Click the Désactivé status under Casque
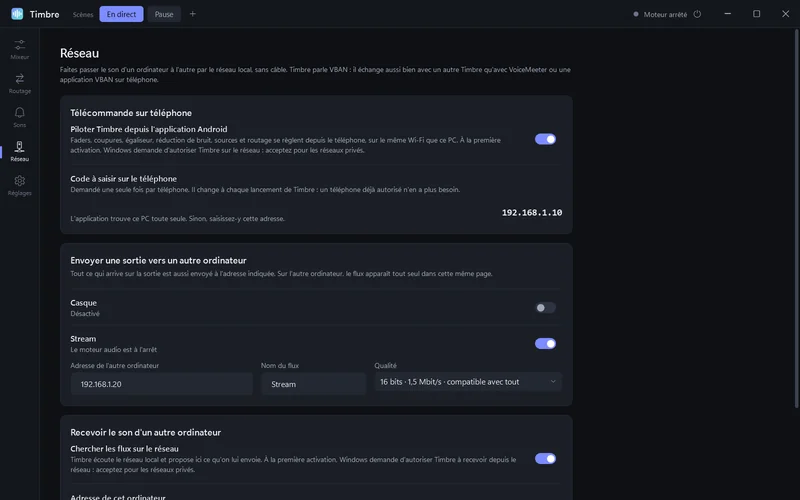The image size is (800, 500). [x=85, y=314]
